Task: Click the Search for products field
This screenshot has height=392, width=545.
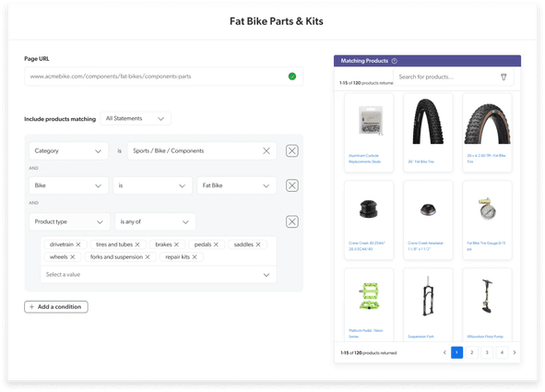Action: 447,77
